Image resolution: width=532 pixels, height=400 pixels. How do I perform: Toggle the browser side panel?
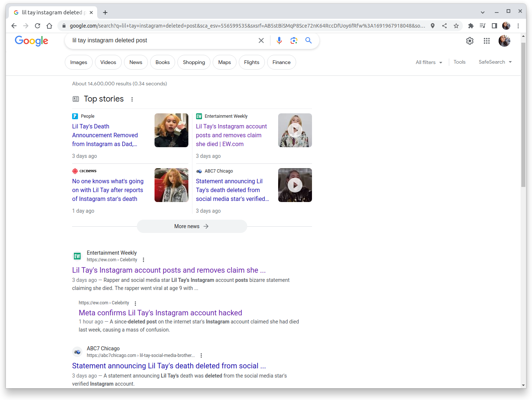494,26
